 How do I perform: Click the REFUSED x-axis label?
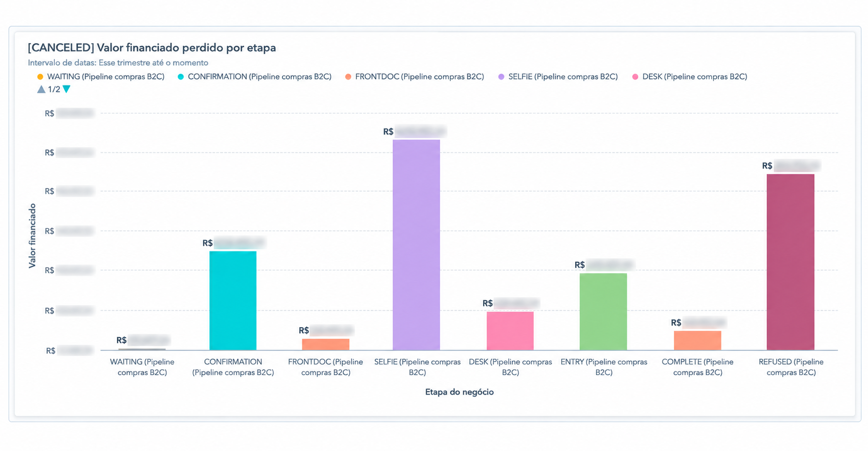click(791, 367)
